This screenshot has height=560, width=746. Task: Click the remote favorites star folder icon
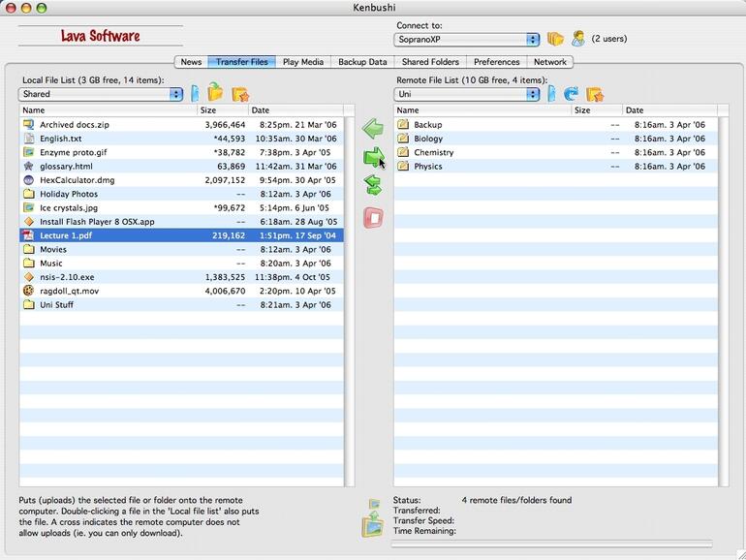[x=594, y=94]
